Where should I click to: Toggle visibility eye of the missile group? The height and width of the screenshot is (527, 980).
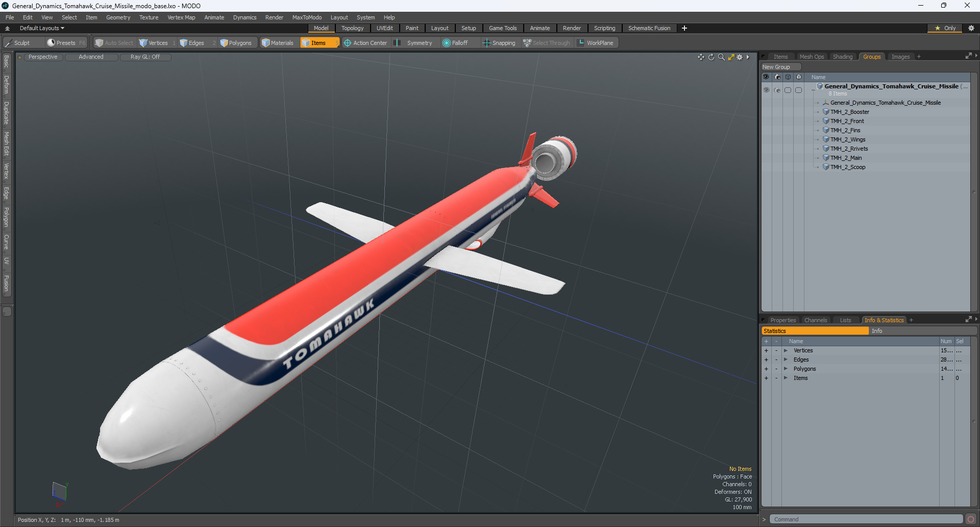pos(766,90)
